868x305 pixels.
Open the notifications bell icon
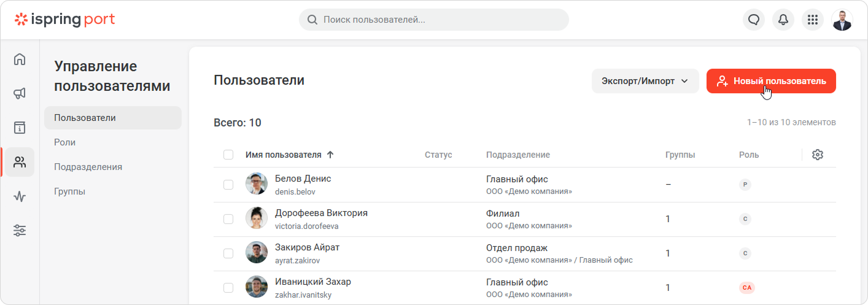pyautogui.click(x=783, y=20)
